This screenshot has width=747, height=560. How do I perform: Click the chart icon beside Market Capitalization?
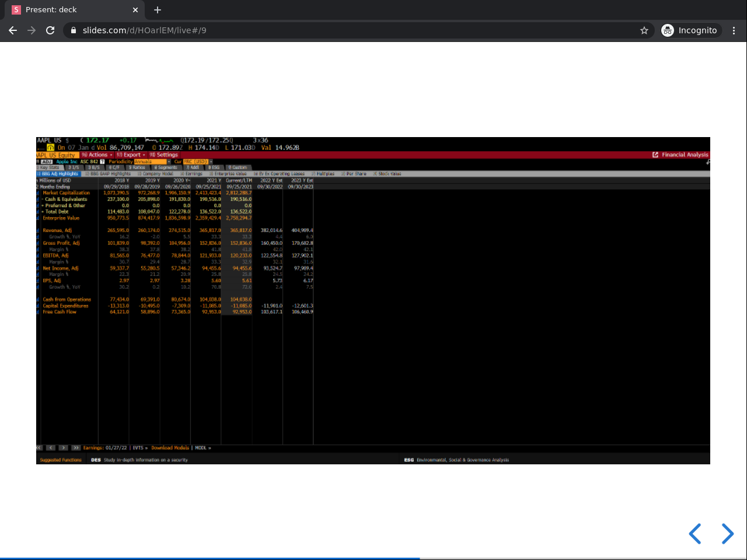point(38,192)
